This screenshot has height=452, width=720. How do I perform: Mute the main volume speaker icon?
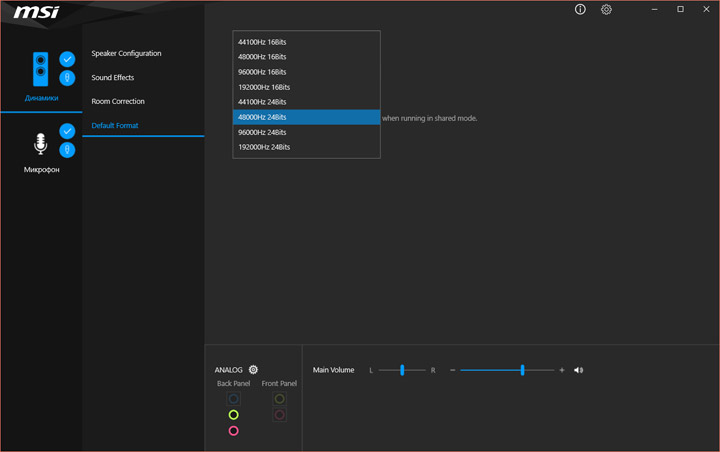pos(578,370)
